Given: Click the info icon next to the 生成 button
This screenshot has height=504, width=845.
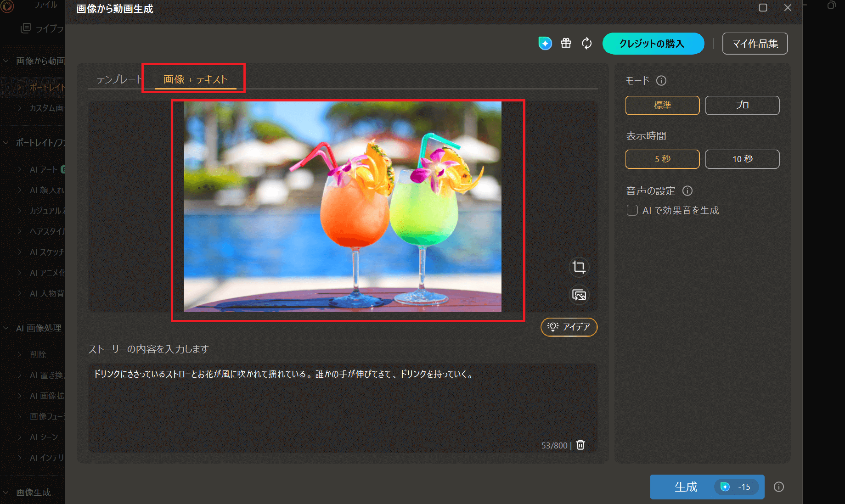Looking at the screenshot, I should point(778,487).
